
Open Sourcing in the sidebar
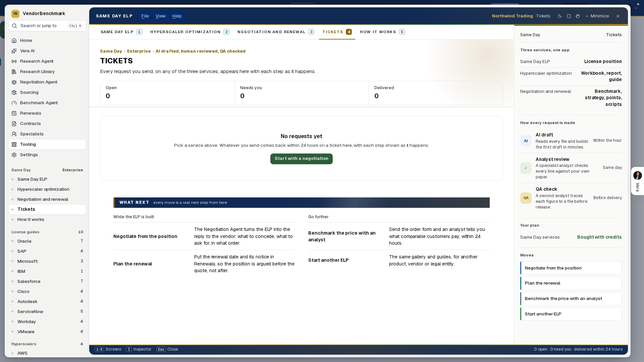pos(47,93)
